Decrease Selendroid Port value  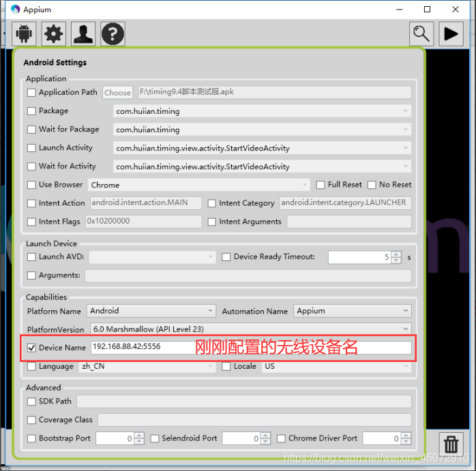pyautogui.click(x=265, y=442)
